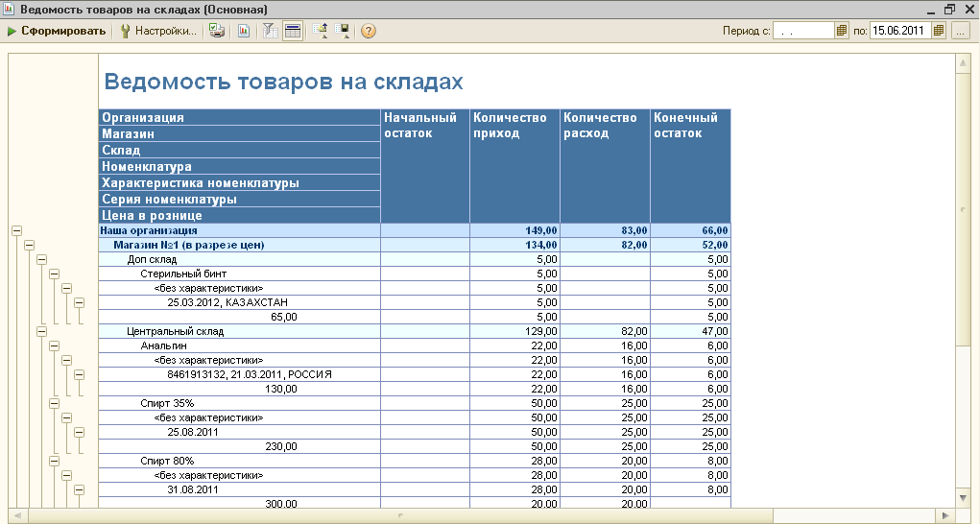The width and height of the screenshot is (980, 524).
Task: Select the 'Стерильный бинт' row label
Action: tap(183, 274)
